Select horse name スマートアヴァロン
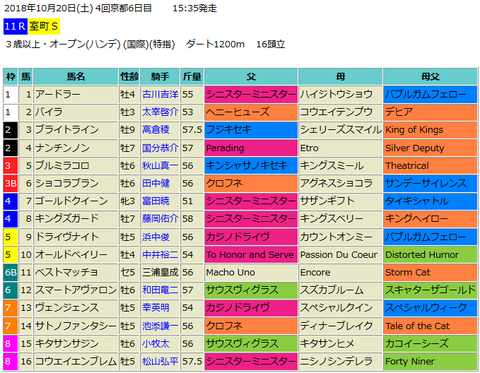This screenshot has height=373, width=480. point(76,290)
